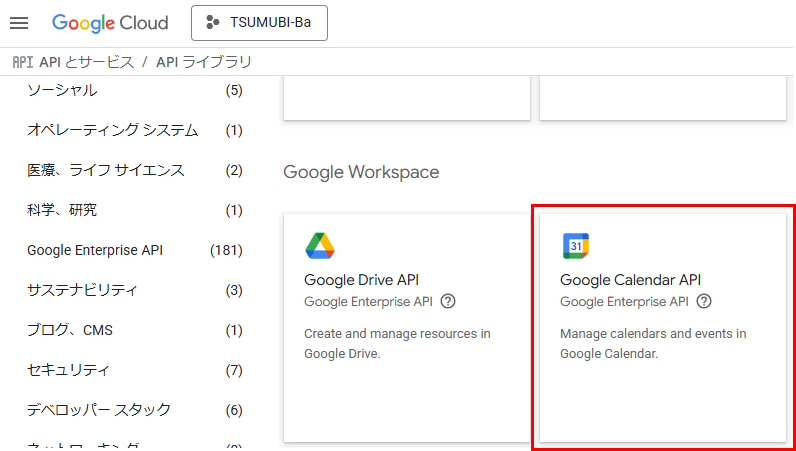Image resolution: width=796 pixels, height=451 pixels.
Task: Filter by デベロッパー スタック category
Action: (x=99, y=410)
